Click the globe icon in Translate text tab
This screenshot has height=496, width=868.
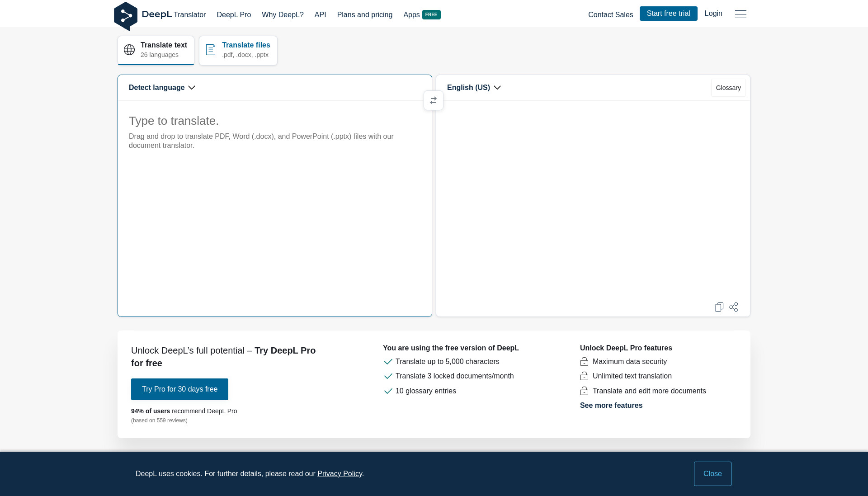tap(129, 50)
